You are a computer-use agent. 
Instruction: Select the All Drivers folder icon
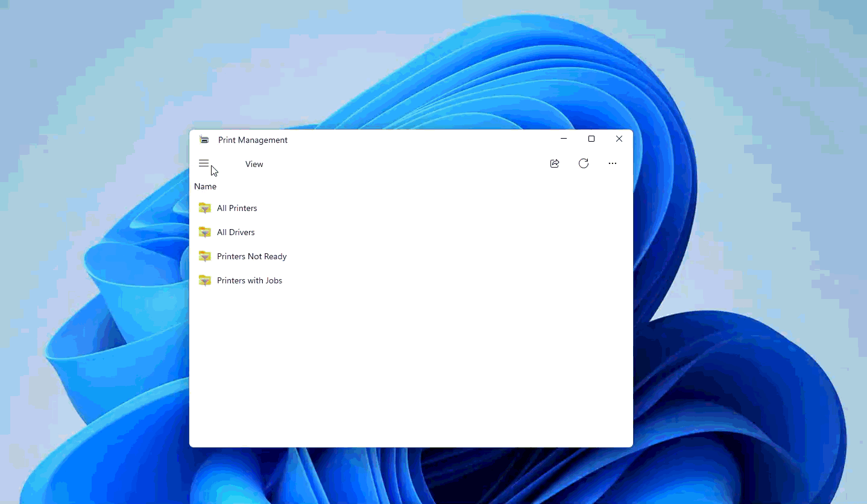point(205,232)
